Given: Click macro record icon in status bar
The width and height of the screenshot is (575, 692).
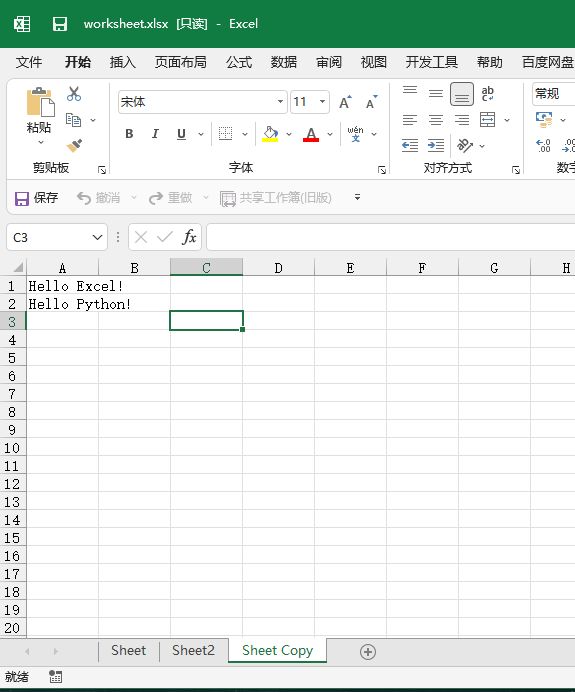Looking at the screenshot, I should click(x=56, y=677).
